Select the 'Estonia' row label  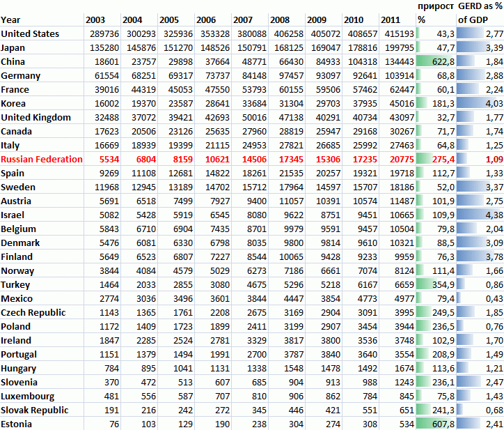coord(16,424)
